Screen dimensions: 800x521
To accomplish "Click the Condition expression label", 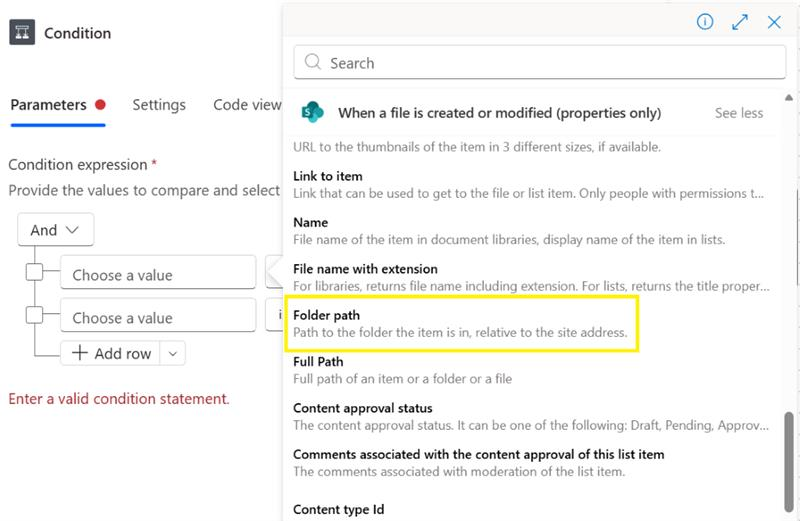I will 78,165.
